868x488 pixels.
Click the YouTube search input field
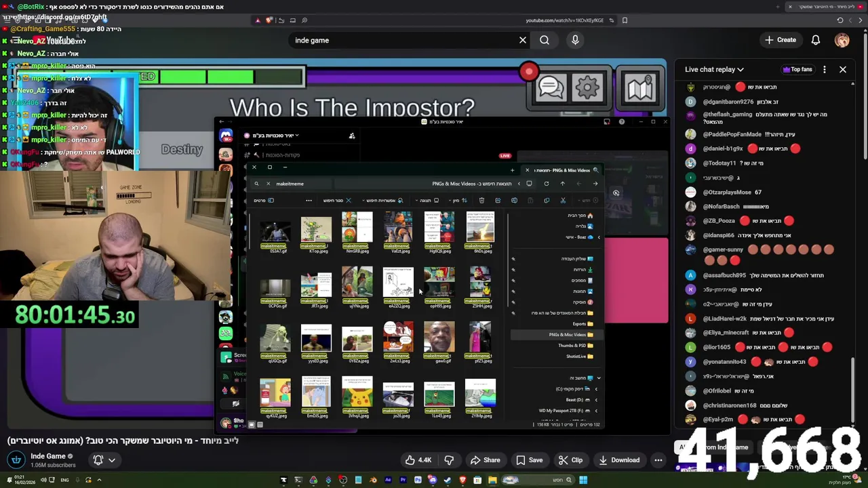click(x=403, y=40)
